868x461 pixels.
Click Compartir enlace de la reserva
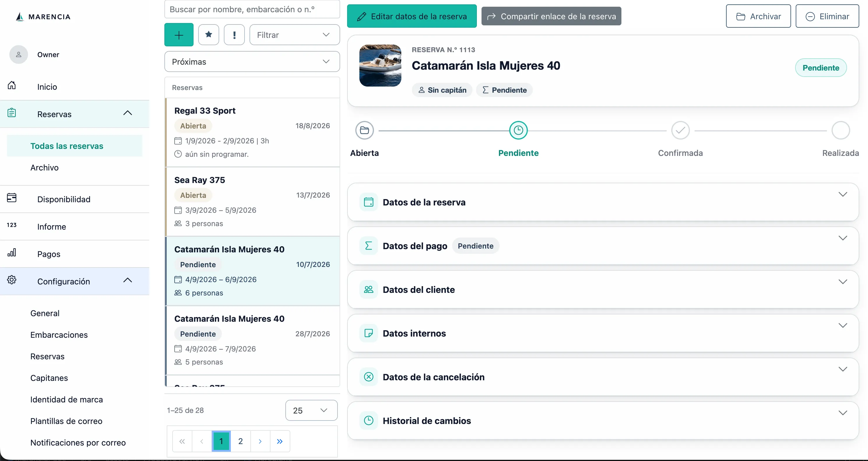pos(551,16)
